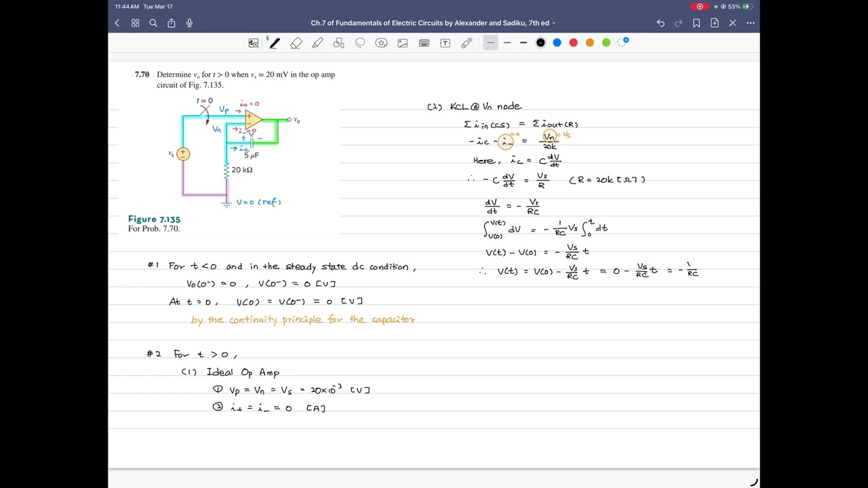Activate the laser pointer tool
The image size is (868, 488).
467,43
